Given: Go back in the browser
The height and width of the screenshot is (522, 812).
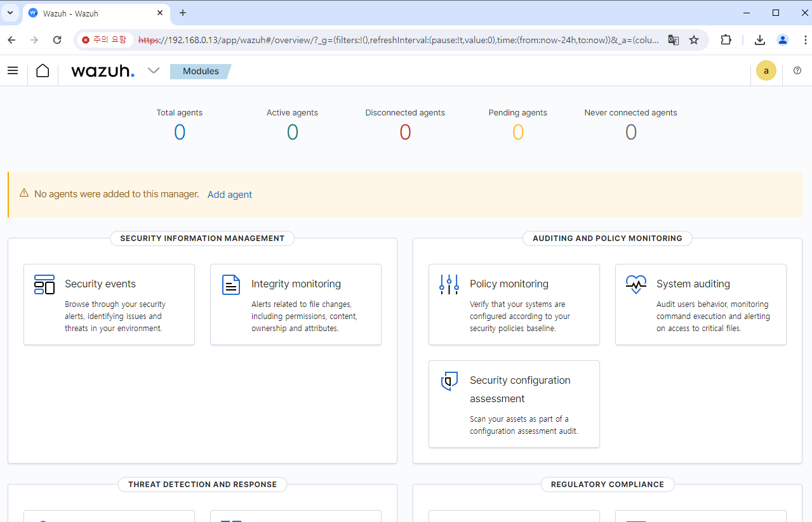Looking at the screenshot, I should (x=11, y=40).
